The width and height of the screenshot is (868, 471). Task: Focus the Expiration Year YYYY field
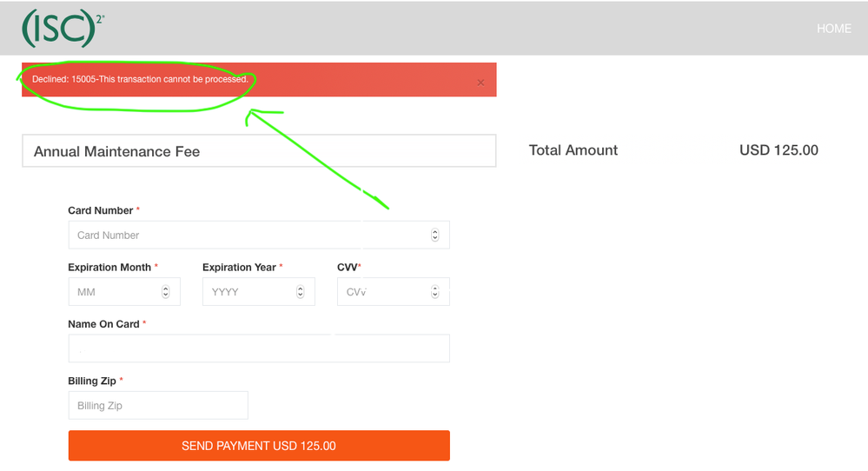[248, 292]
